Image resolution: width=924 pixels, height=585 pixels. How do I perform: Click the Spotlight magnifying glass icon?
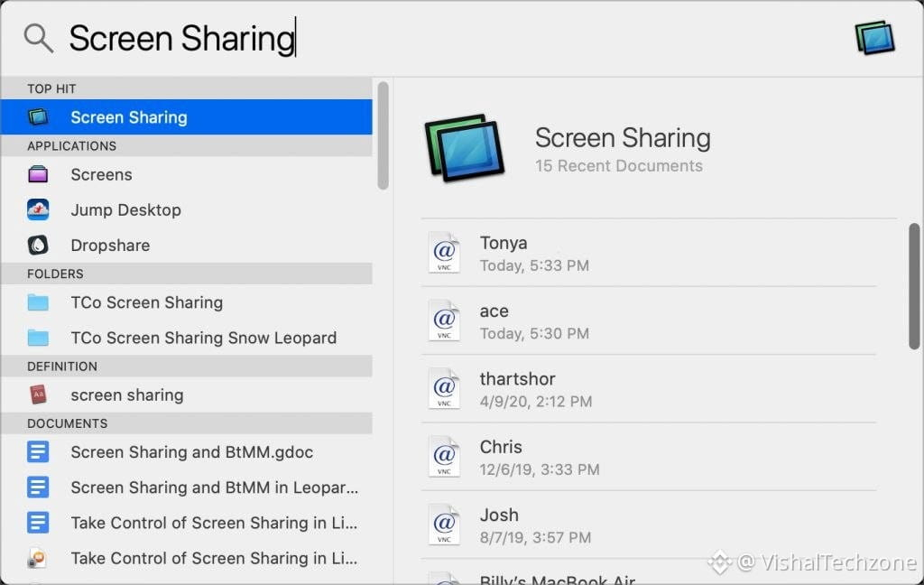[x=38, y=38]
